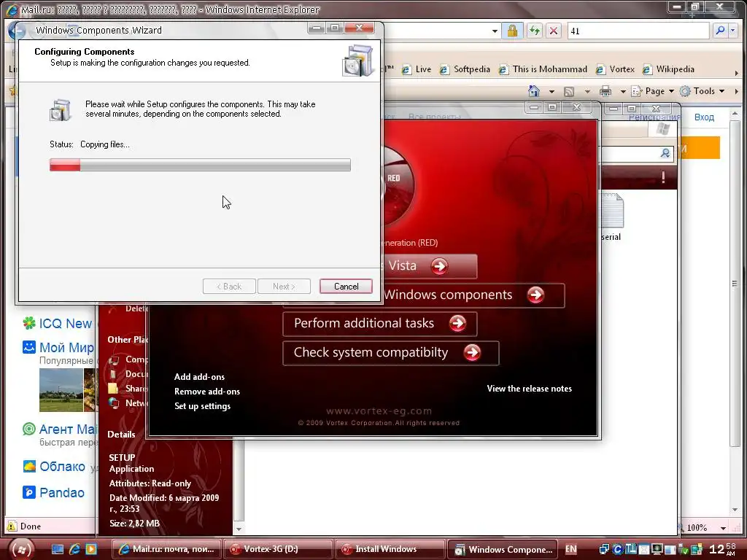Click the RSS feeds icon
This screenshot has height=560, width=747.
[569, 91]
